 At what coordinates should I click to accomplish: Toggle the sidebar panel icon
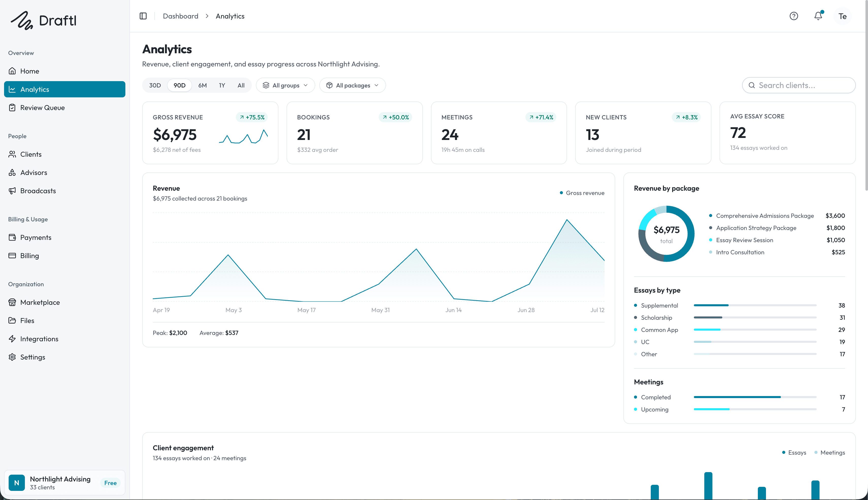[x=143, y=16]
